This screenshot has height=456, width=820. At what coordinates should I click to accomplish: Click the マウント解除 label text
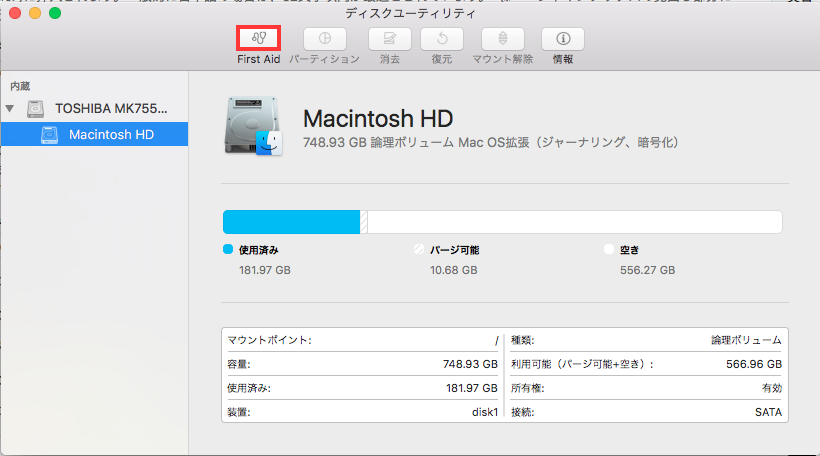point(503,59)
